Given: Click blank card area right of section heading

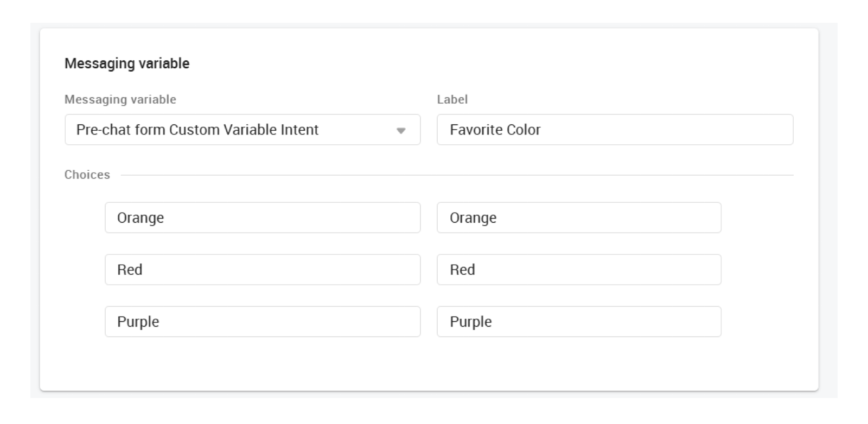Looking at the screenshot, I should 488,63.
